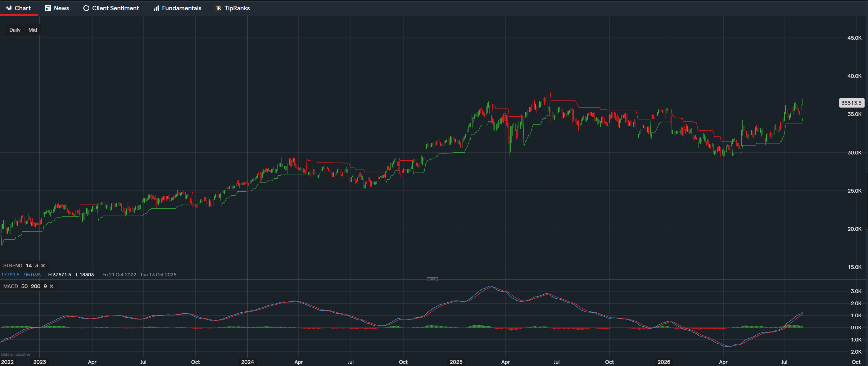This screenshot has height=366, width=868.
Task: Grab the panel divider handle above MACD
Action: [432, 279]
